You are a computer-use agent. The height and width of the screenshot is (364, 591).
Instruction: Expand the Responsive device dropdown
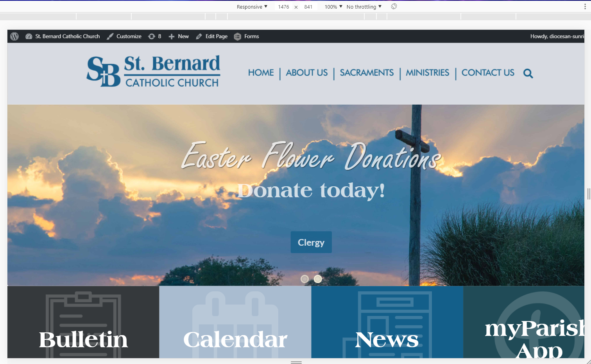click(252, 7)
